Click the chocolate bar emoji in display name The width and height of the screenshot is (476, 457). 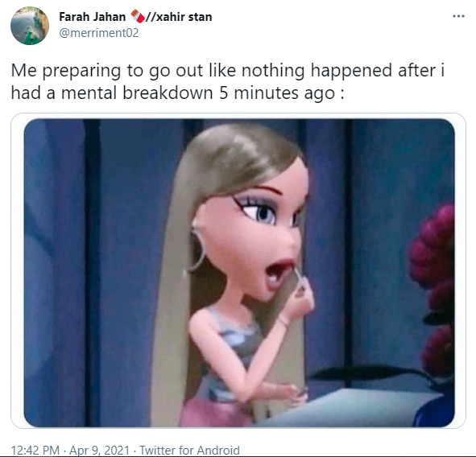[138, 16]
